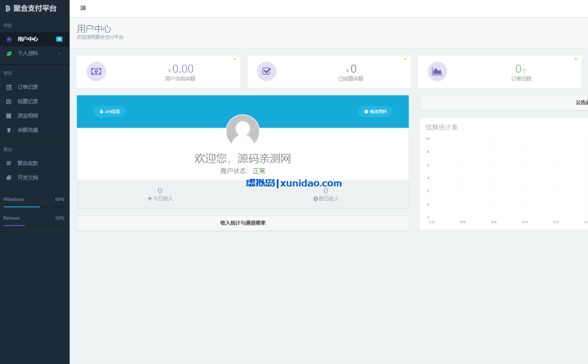The width and height of the screenshot is (588, 364).
Task: Select the 用户中心 home icon in sidebar
Action: 8,39
